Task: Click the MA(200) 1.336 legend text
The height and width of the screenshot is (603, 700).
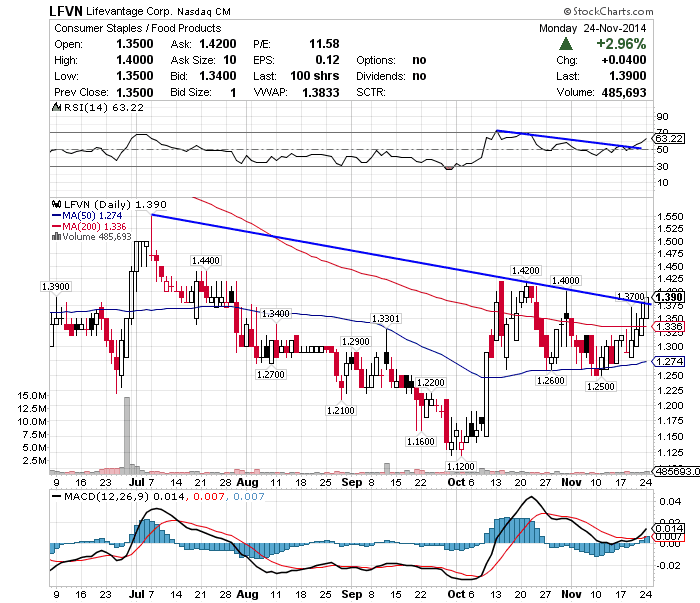Action: 94,226
